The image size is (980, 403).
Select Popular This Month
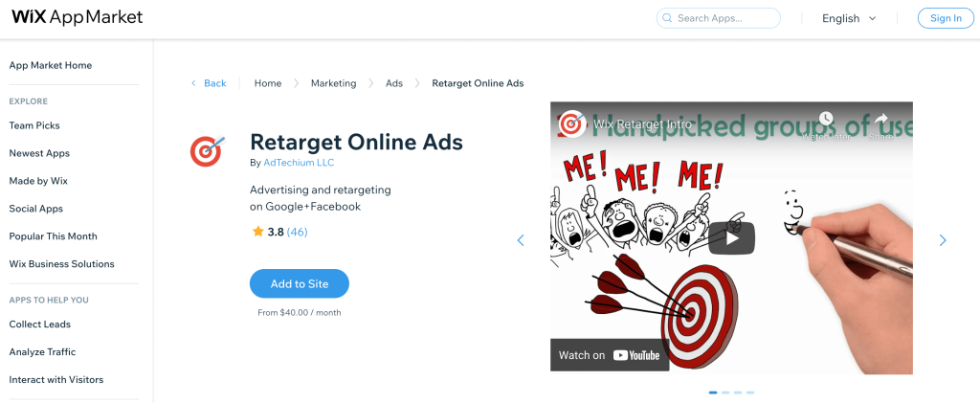54,236
